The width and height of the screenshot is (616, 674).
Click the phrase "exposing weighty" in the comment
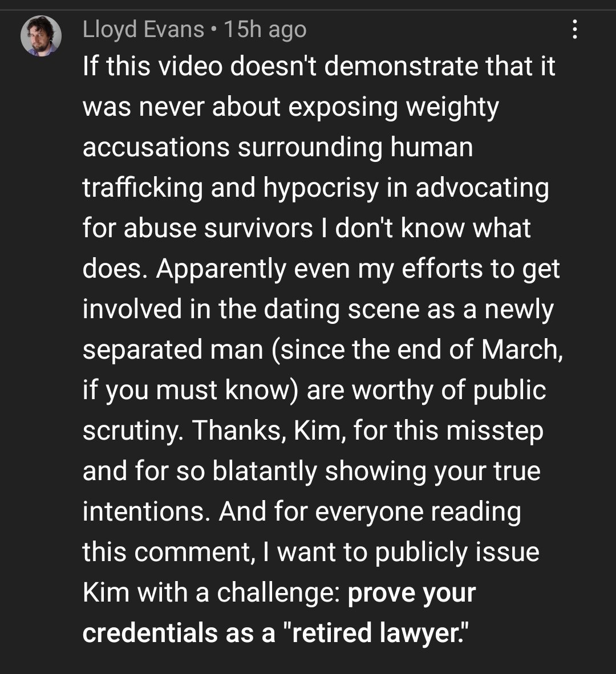(394, 107)
